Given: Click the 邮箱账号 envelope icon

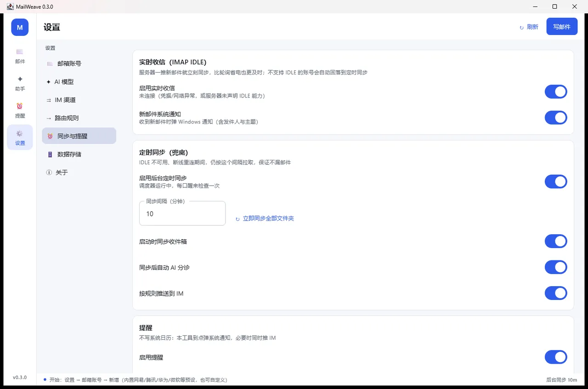Looking at the screenshot, I should point(50,64).
